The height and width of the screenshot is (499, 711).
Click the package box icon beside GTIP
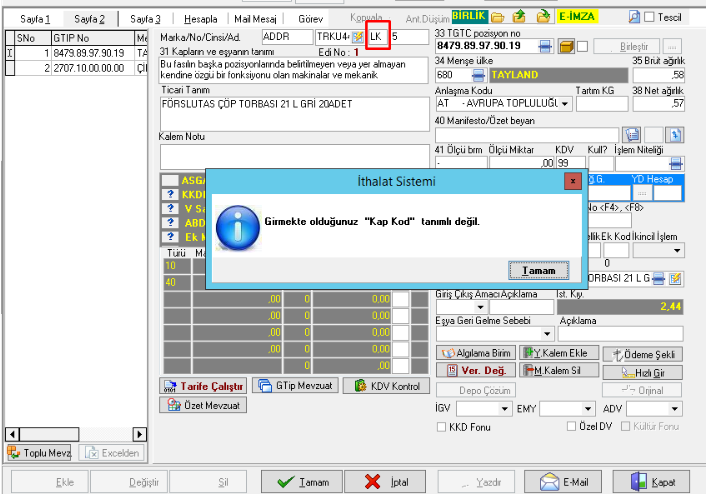click(x=565, y=46)
